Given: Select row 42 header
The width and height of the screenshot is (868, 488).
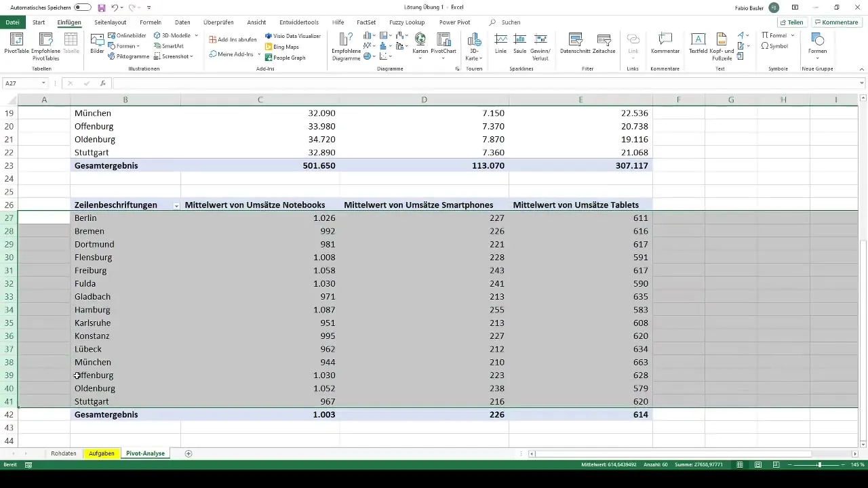Looking at the screenshot, I should (9, 415).
